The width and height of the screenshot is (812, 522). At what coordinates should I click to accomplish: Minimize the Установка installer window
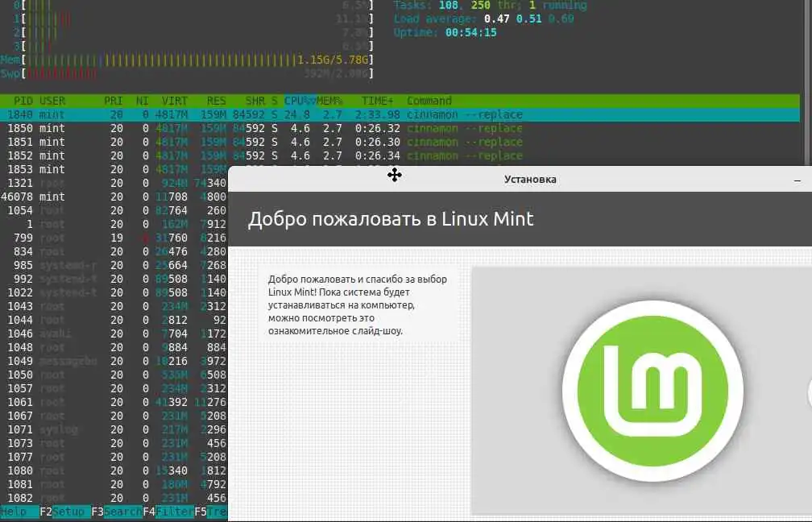click(x=797, y=180)
